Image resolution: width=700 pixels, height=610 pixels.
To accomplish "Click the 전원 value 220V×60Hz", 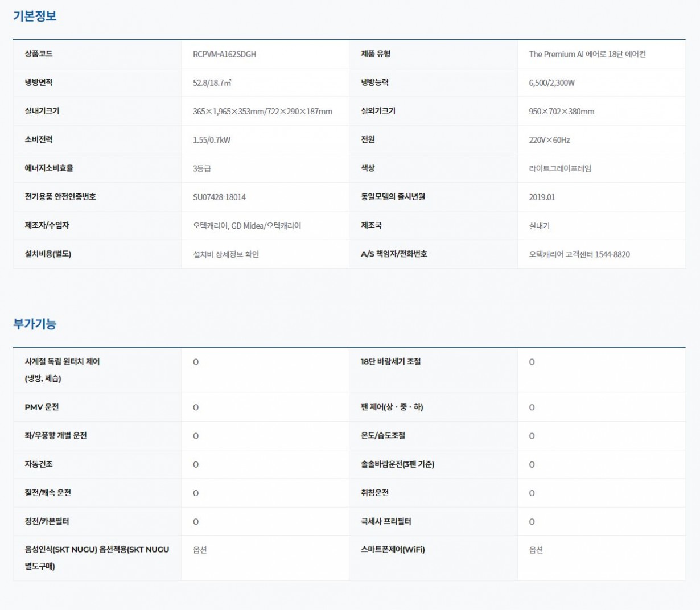I will tap(549, 140).
